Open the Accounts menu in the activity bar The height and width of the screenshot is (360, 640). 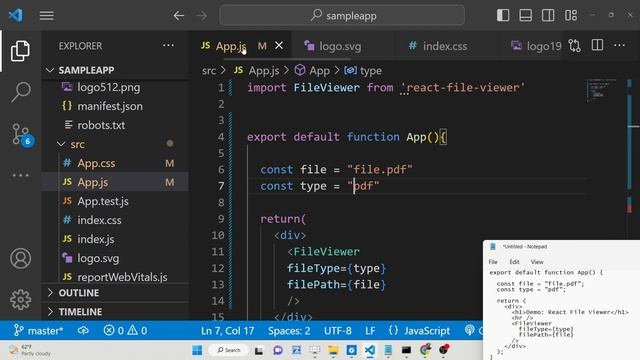[x=20, y=258]
